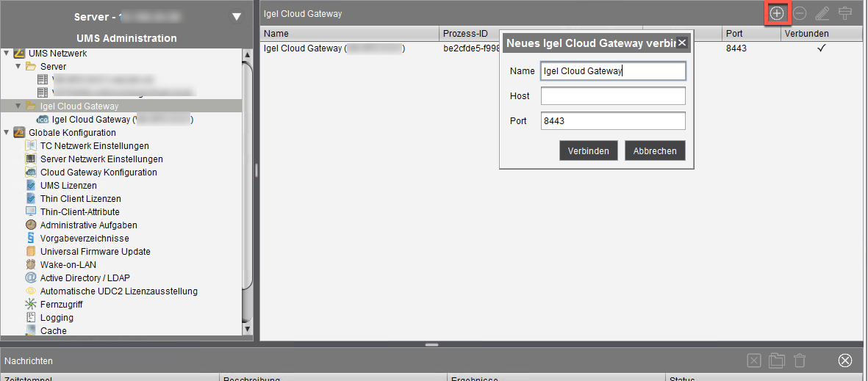Click the Vorgabeverzeichnisse icon
This screenshot has width=868, height=381.
click(x=31, y=239)
